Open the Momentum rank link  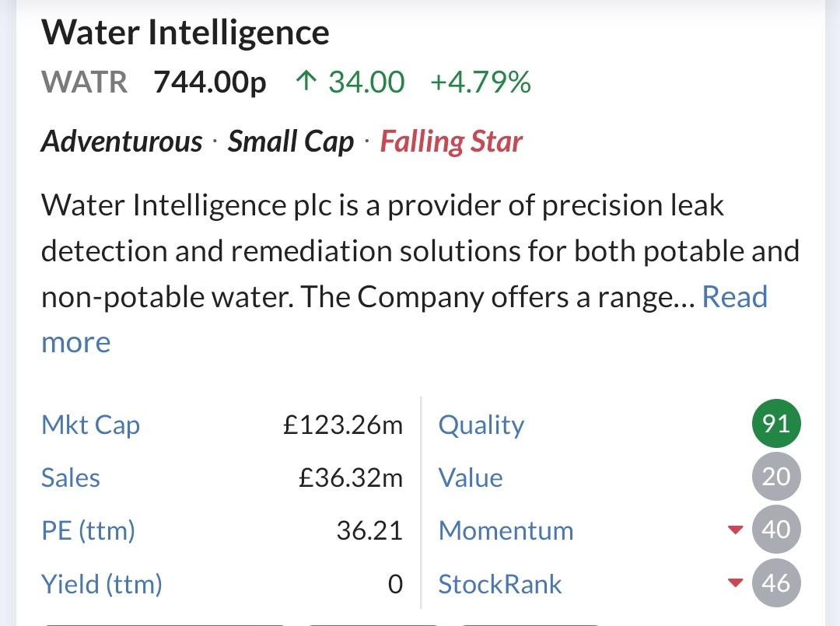pyautogui.click(x=506, y=531)
